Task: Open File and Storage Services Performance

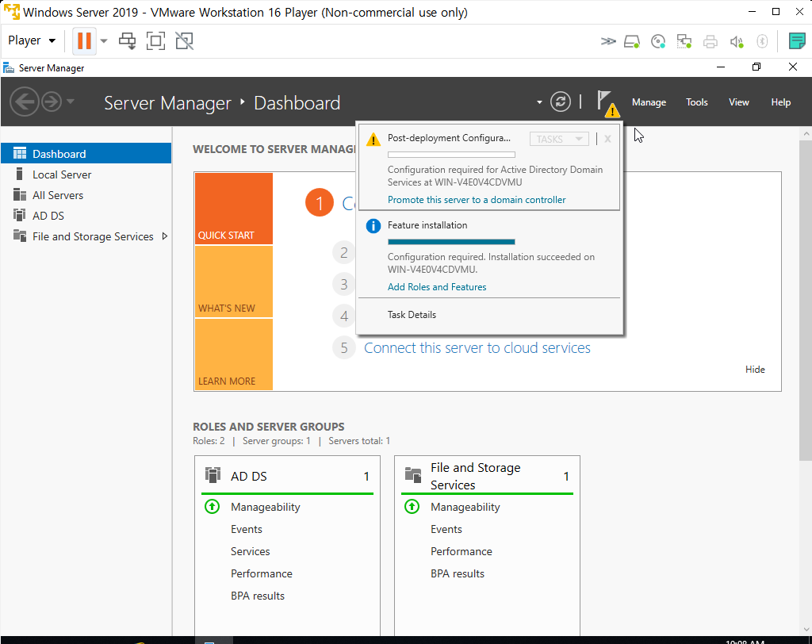Action: pyautogui.click(x=461, y=551)
